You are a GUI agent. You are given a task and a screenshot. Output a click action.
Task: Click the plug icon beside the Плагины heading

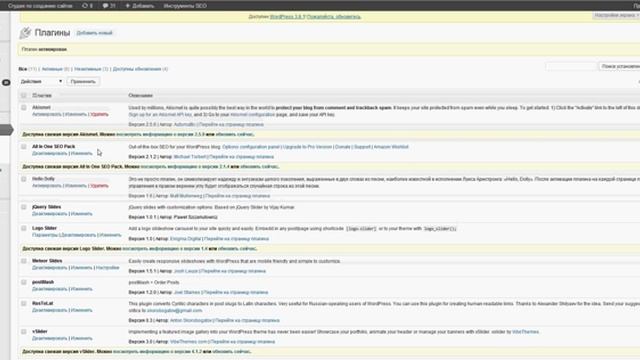(x=25, y=33)
